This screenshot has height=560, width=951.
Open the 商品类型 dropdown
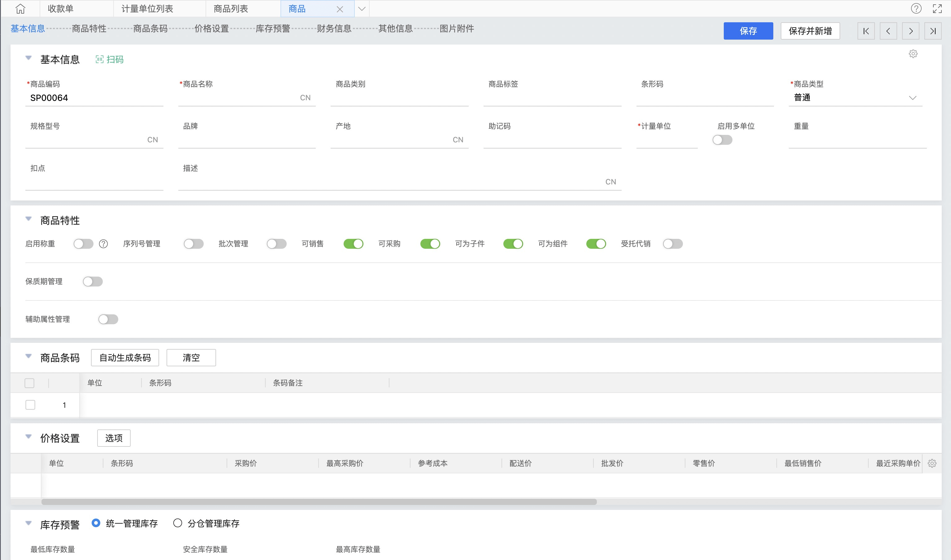(912, 98)
